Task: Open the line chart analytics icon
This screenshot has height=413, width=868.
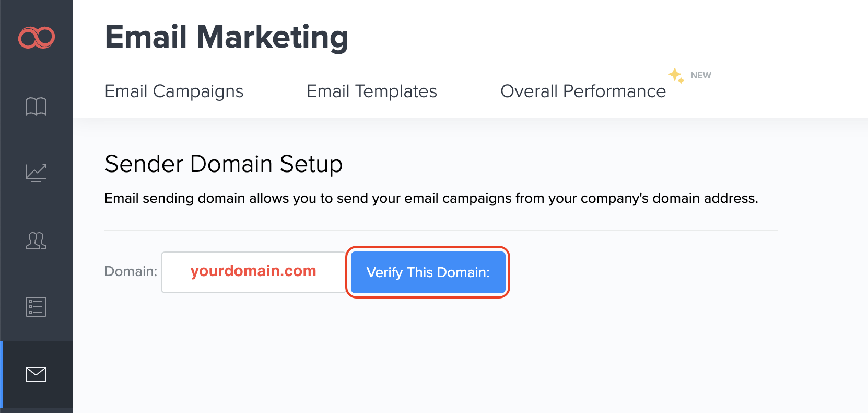Action: click(x=36, y=173)
